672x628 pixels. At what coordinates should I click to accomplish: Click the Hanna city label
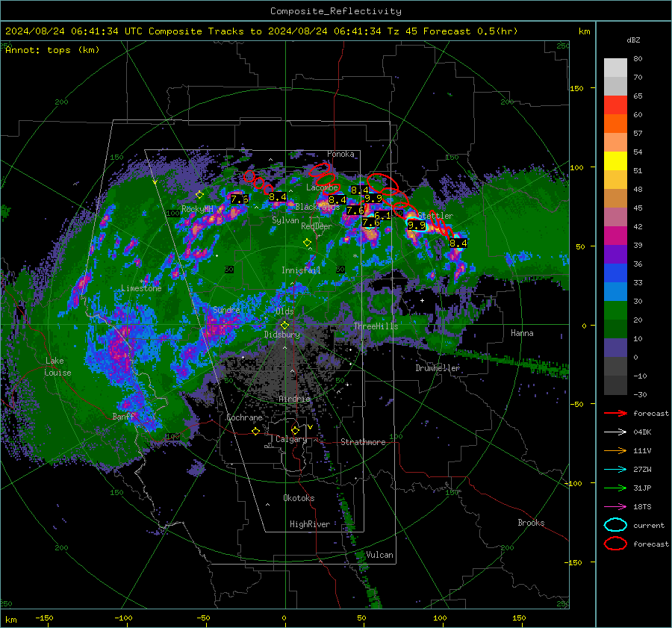click(x=522, y=333)
